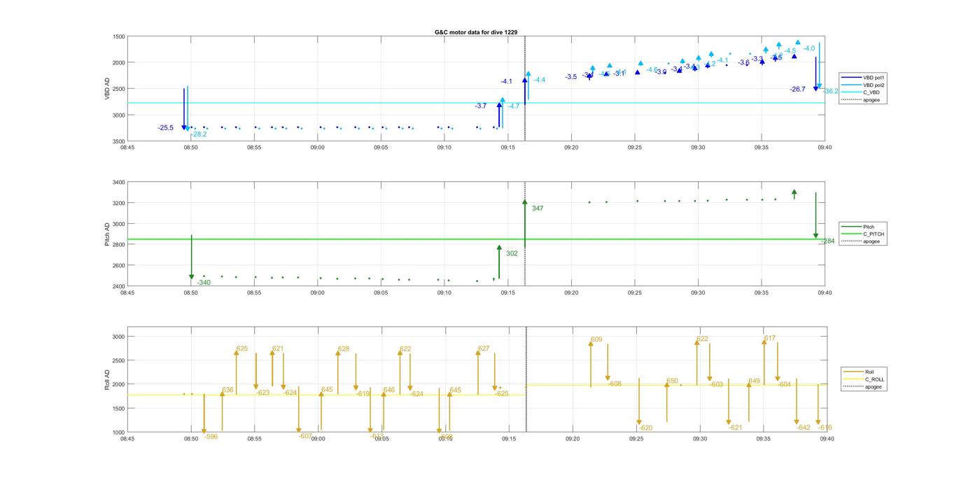
Task: Click the '-596' roll data label
Action: 211,437
